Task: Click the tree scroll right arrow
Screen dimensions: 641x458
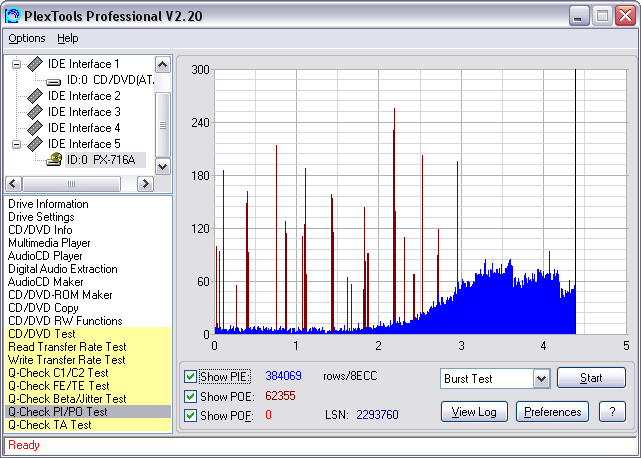Action: click(145, 184)
